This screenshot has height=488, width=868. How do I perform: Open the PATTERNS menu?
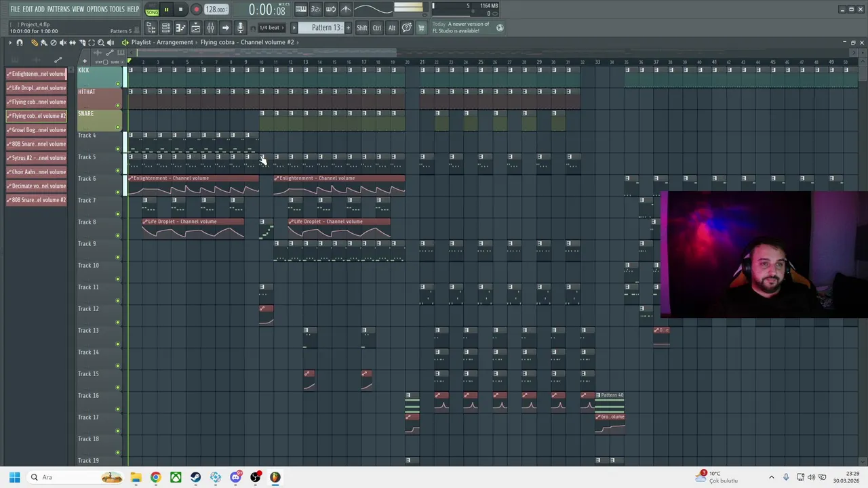coord(58,9)
